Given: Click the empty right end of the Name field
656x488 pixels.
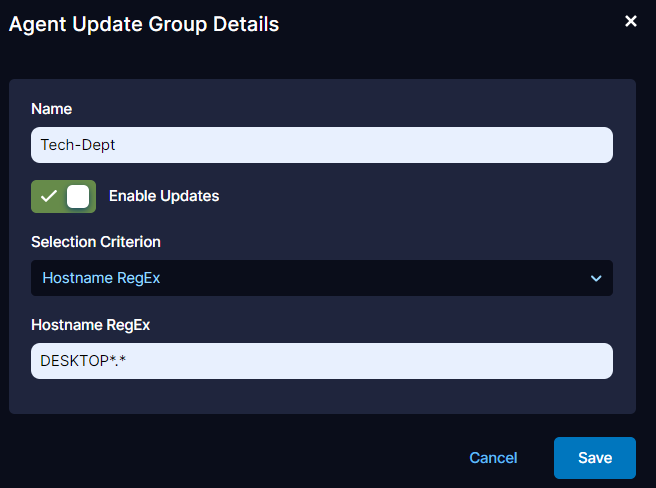Looking at the screenshot, I should pos(560,145).
